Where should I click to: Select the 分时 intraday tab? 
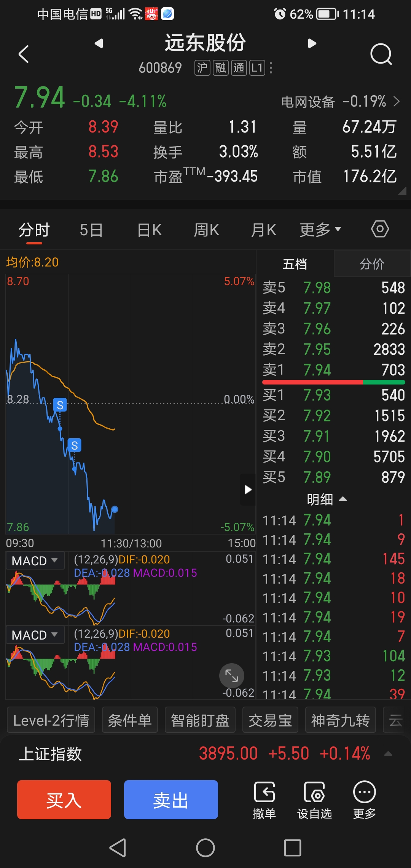(x=34, y=230)
